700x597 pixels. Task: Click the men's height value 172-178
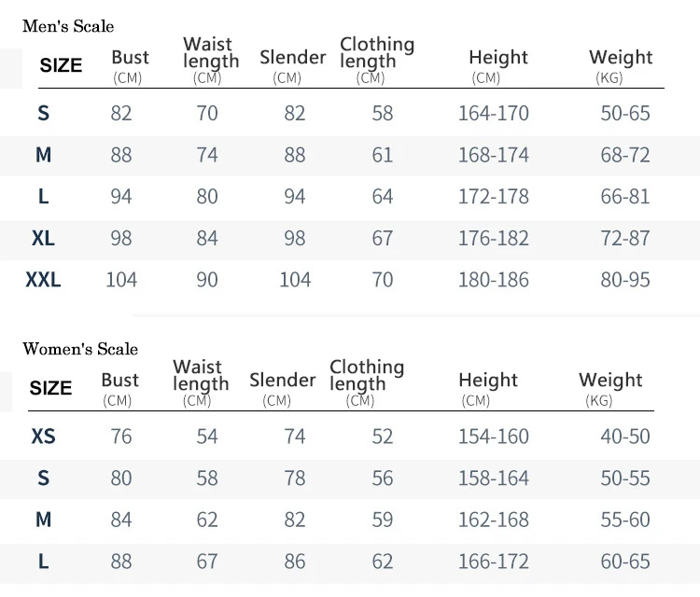coord(494,196)
